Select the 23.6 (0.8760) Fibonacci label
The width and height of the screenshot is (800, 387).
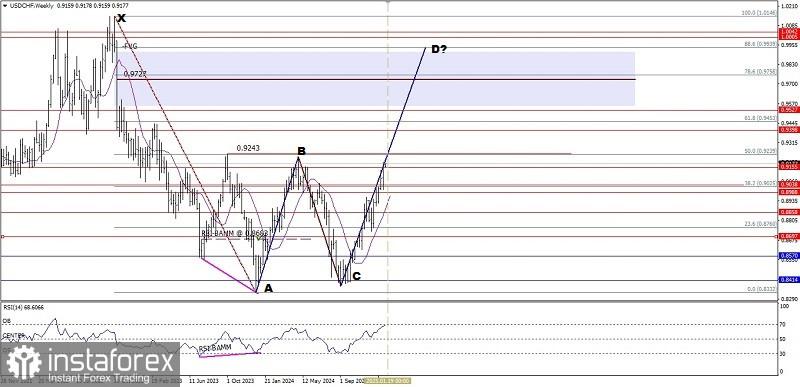[x=760, y=224]
